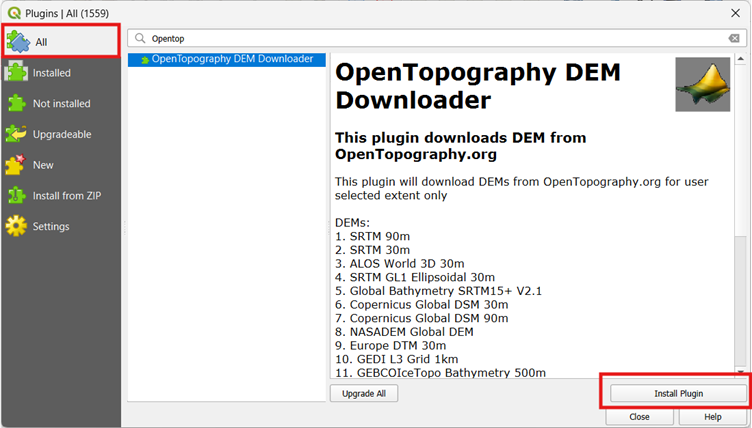This screenshot has width=752, height=428.
Task: Click the search magnifier icon
Action: 141,38
